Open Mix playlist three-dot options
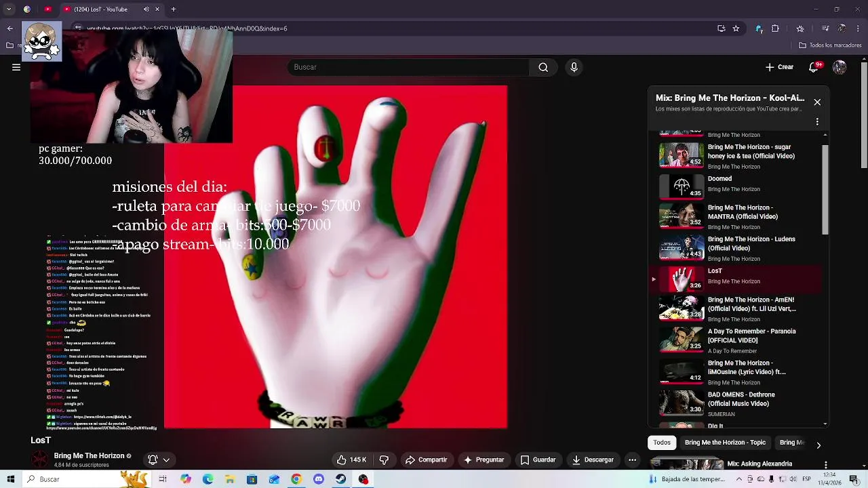868x488 pixels. (817, 122)
